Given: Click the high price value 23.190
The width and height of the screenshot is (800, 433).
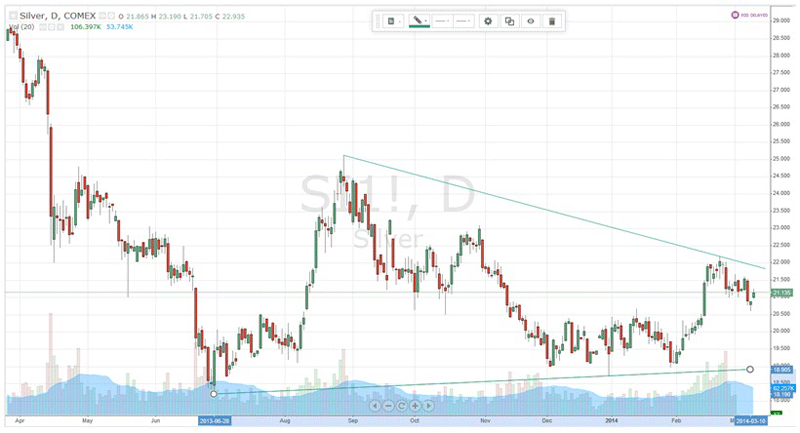Looking at the screenshot, I should (169, 16).
